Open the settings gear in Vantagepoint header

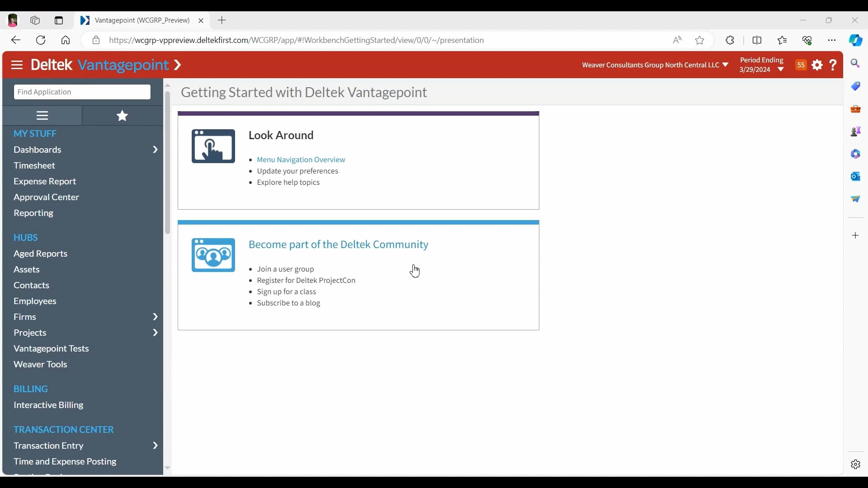click(x=817, y=65)
